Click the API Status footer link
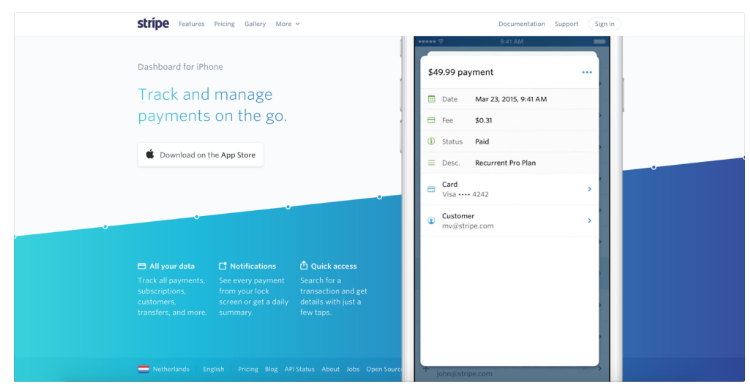 point(299,369)
